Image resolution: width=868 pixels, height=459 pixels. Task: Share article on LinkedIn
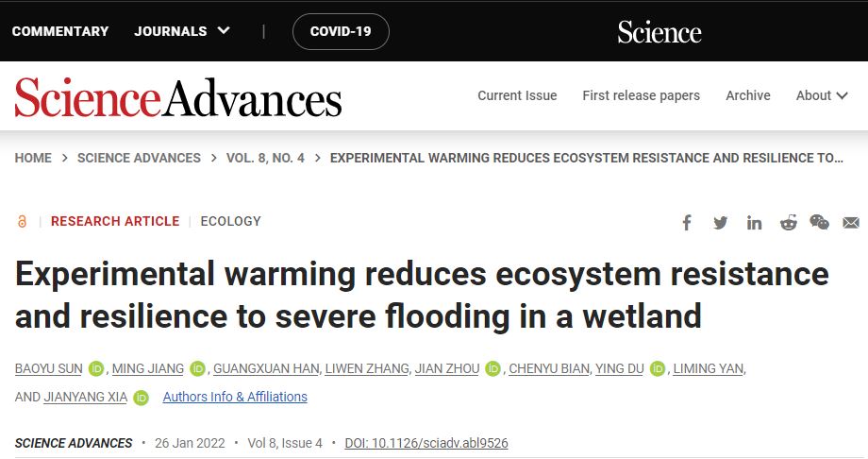click(x=754, y=223)
